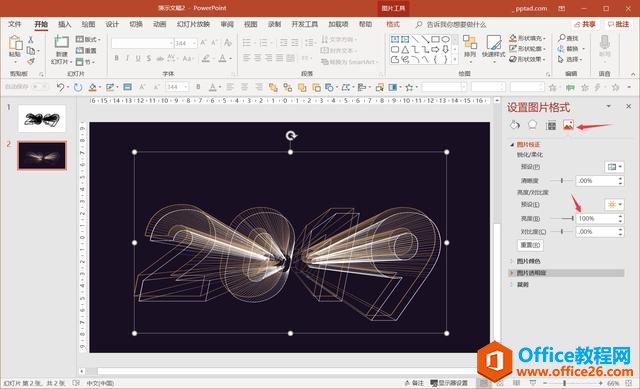Toggle the Notes (备注) pane in status bar
The image size is (640, 389).
414,383
